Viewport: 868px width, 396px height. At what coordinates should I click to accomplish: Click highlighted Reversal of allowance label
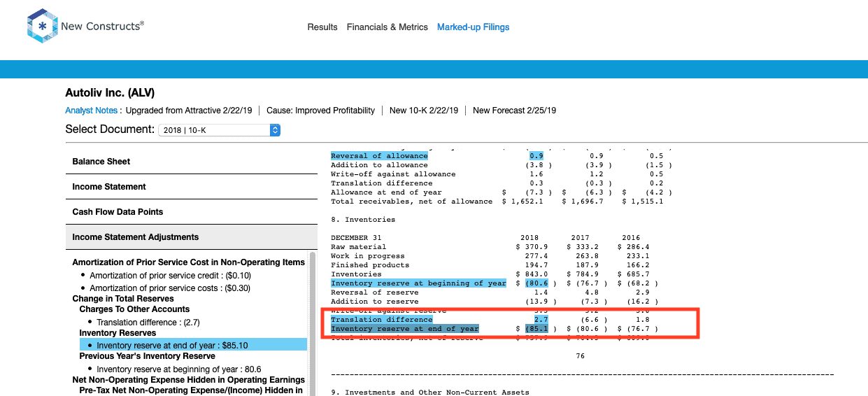point(379,156)
